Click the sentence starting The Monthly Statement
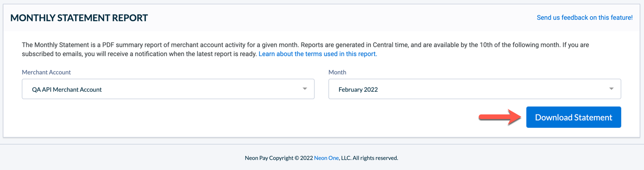Screen dimensions: 644x170 (161, 45)
